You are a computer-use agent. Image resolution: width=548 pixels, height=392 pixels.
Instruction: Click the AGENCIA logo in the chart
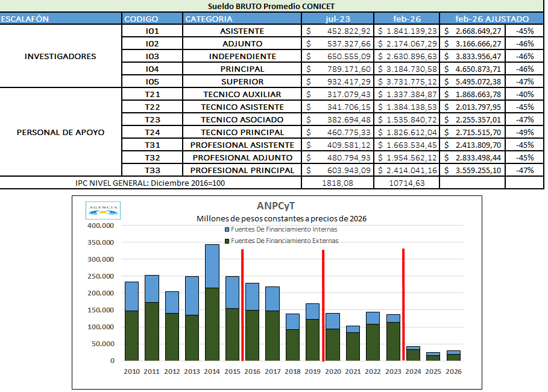click(103, 210)
